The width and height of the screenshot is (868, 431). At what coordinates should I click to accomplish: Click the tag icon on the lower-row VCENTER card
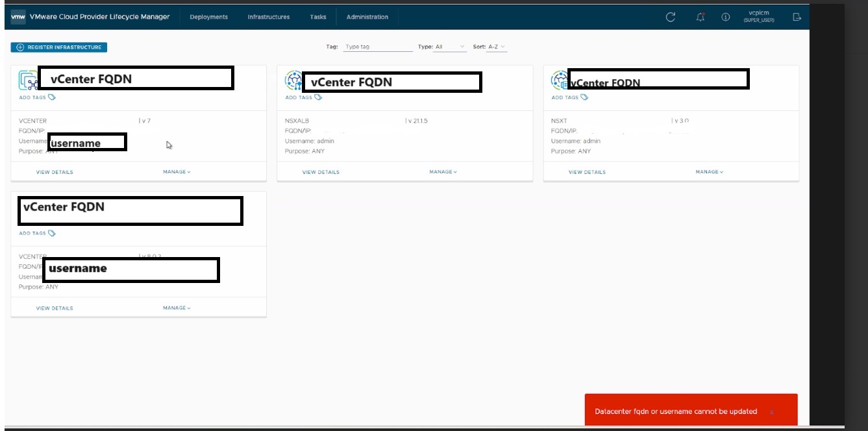coord(52,233)
